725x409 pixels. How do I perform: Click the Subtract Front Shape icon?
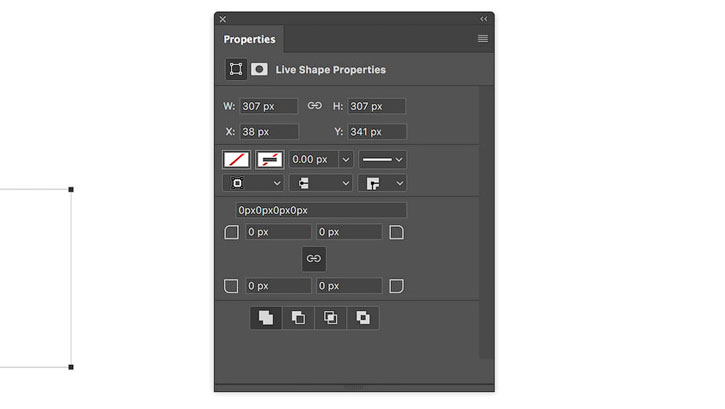pyautogui.click(x=298, y=317)
